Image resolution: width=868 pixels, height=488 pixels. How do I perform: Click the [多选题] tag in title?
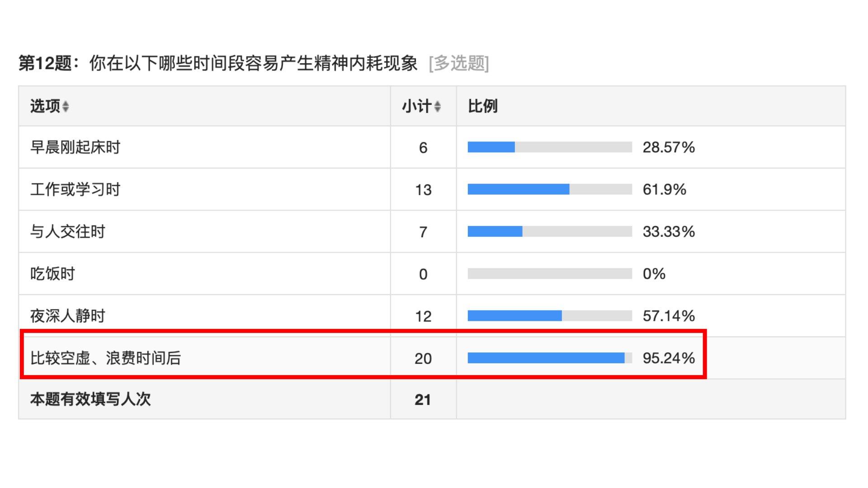pos(458,63)
